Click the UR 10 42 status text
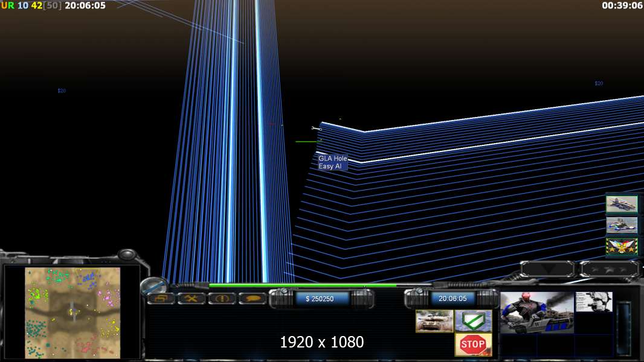 coord(22,5)
